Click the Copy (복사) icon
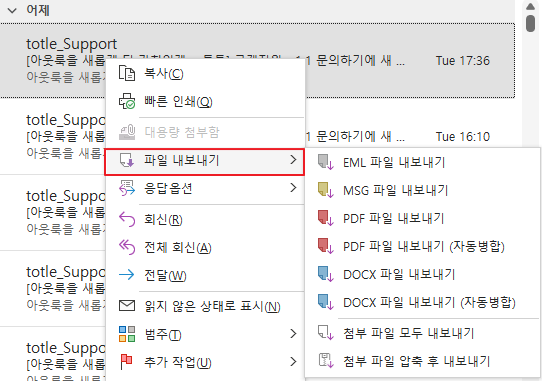This screenshot has width=542, height=381. [x=127, y=73]
